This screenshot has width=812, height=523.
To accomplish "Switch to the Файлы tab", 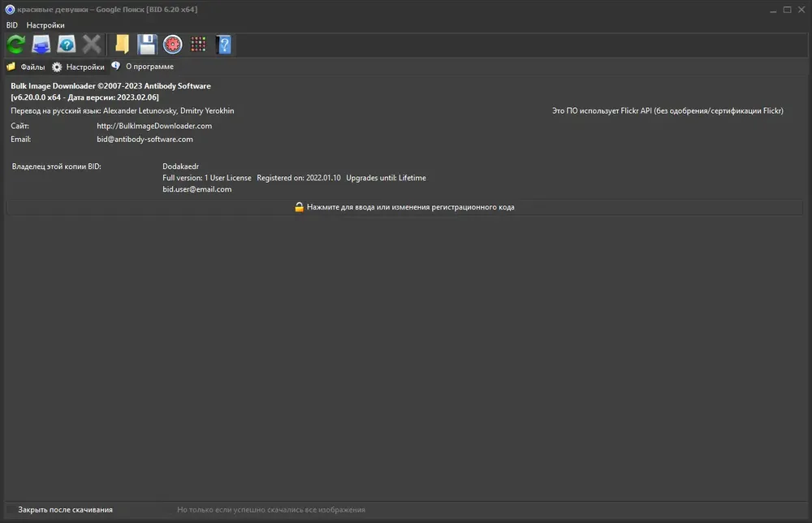I will pyautogui.click(x=27, y=67).
